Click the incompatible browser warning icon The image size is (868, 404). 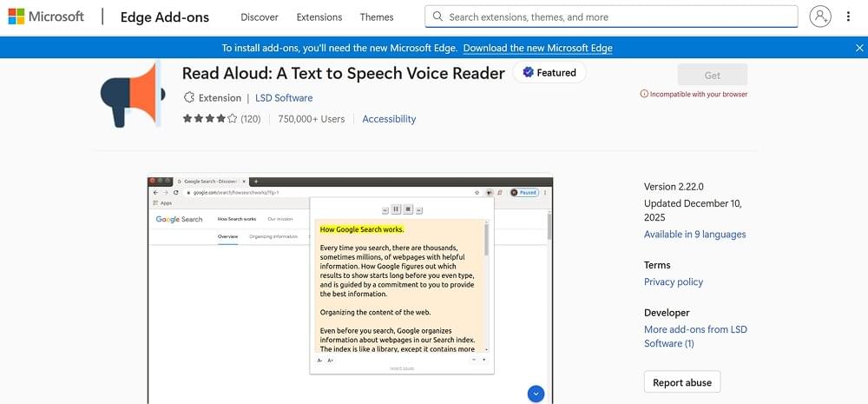tap(644, 94)
